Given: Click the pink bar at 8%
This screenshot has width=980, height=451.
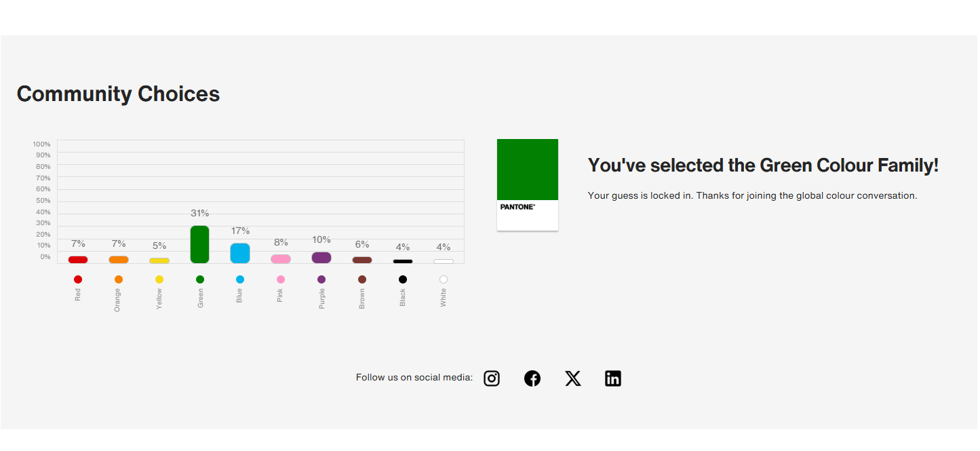Looking at the screenshot, I should tap(281, 259).
